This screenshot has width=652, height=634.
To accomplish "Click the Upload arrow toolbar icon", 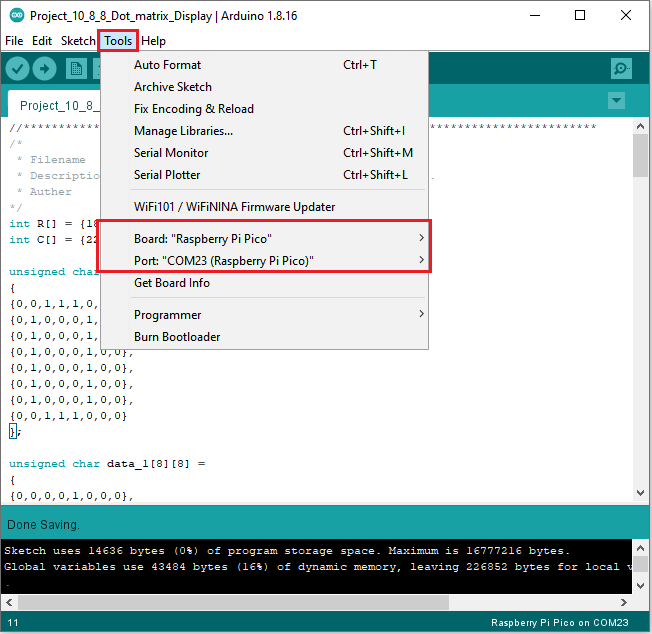I will [44, 69].
